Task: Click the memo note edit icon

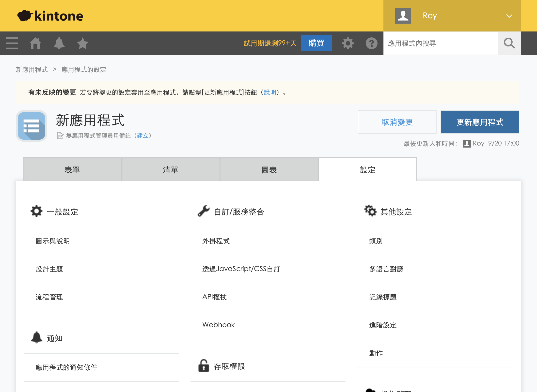Action: 60,136
